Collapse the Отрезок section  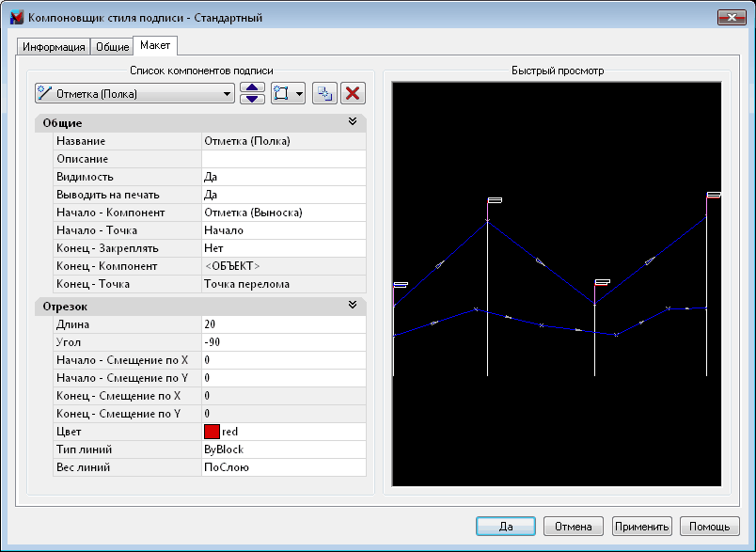tap(353, 306)
